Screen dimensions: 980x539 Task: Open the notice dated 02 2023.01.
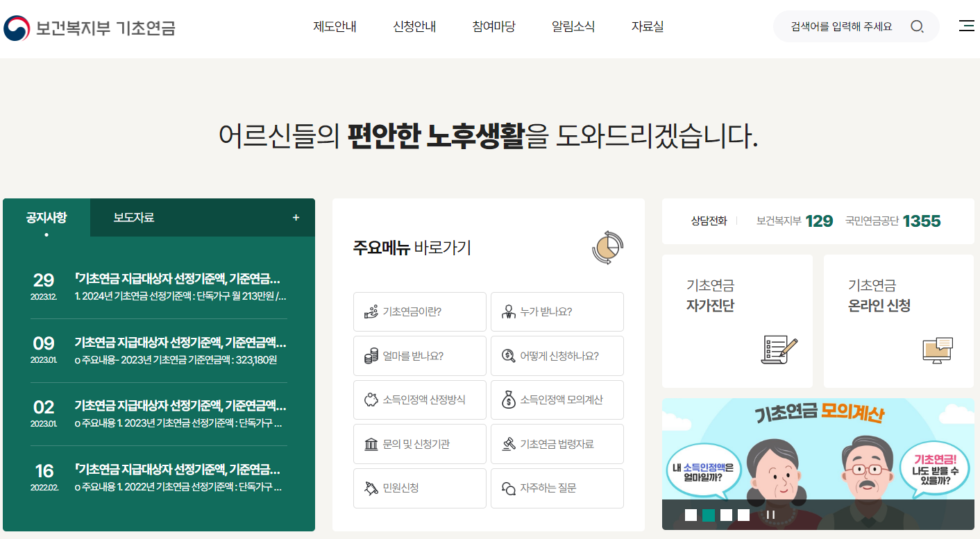pos(159,414)
